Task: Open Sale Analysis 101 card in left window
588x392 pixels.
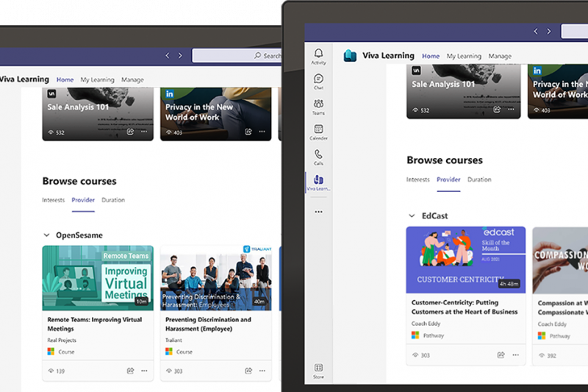Action: 98,114
